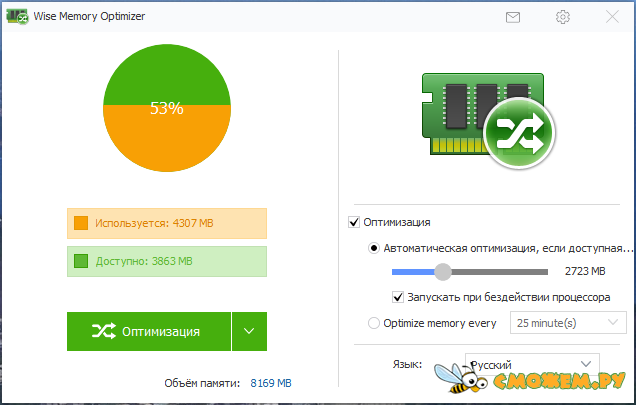Open the 25 minute(s) interval dropdown
Viewport: 636px width, 405px height.
568,323
